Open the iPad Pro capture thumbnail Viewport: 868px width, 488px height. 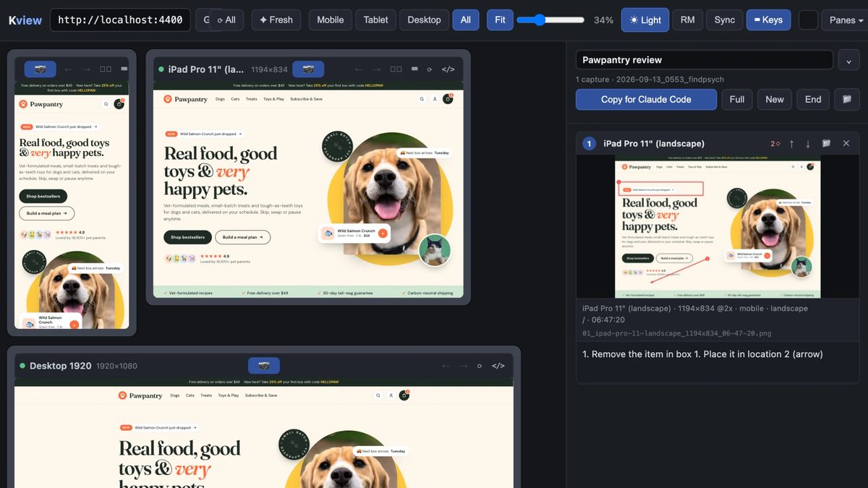718,227
